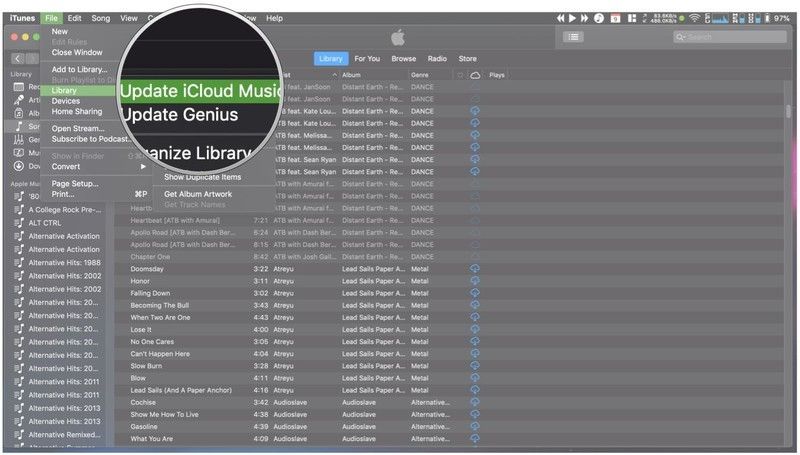Click the vertical scrollbar of song list
Image resolution: width=800 pixels, height=455 pixels.
click(788, 111)
